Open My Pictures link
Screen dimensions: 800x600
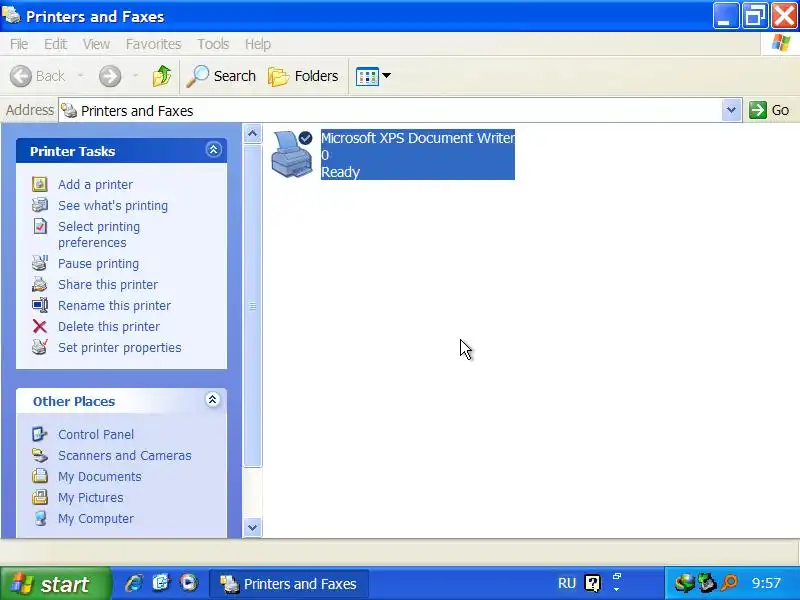[x=90, y=497]
